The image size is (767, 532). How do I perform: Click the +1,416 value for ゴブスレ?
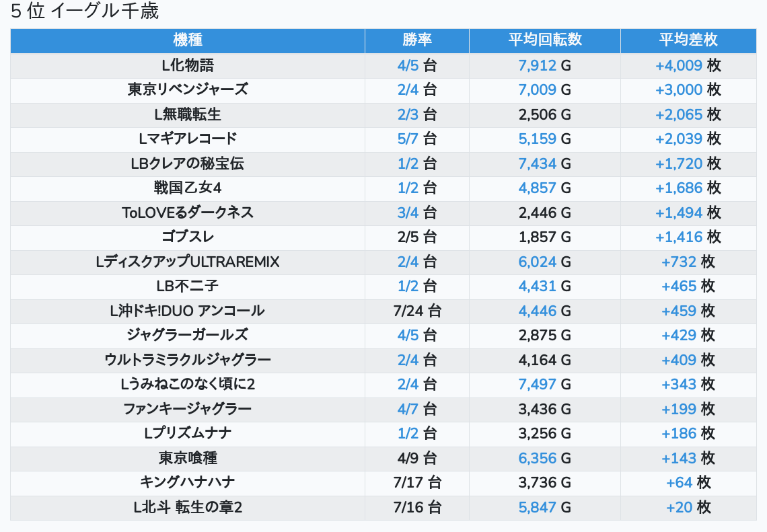pyautogui.click(x=679, y=237)
